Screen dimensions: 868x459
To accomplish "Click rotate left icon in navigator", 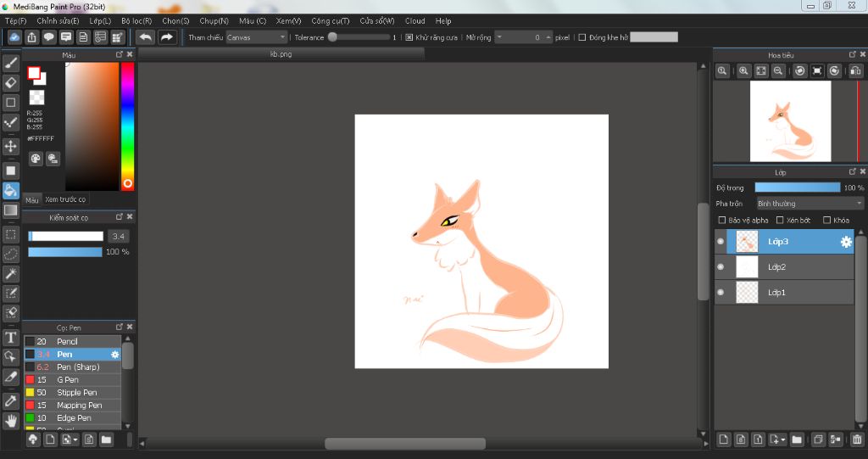I will [x=800, y=70].
